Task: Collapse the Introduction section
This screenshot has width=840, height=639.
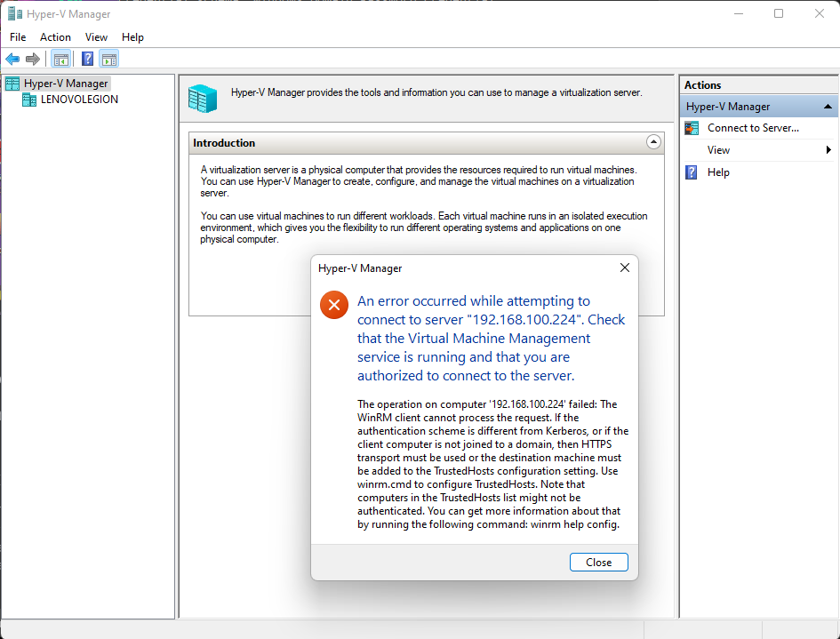Action: click(x=653, y=142)
